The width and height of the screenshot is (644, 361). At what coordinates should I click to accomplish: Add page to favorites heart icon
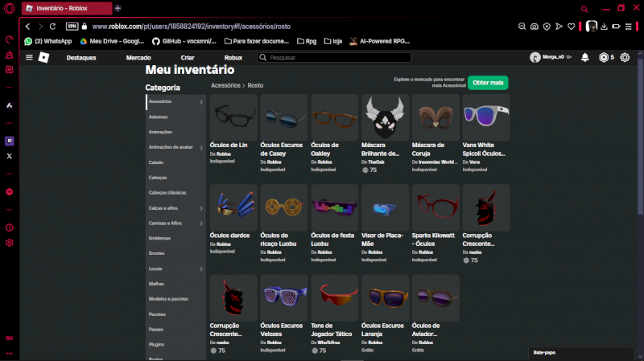pyautogui.click(x=572, y=27)
